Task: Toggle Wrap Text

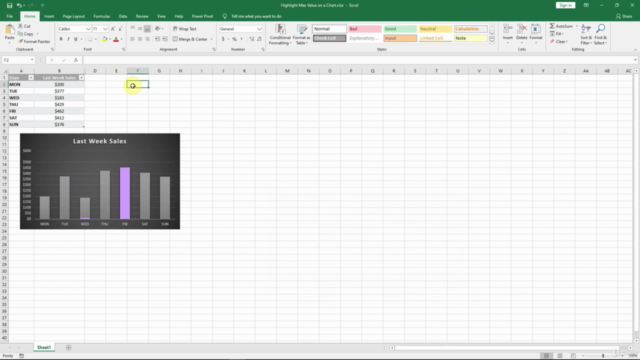Action: 184,29
